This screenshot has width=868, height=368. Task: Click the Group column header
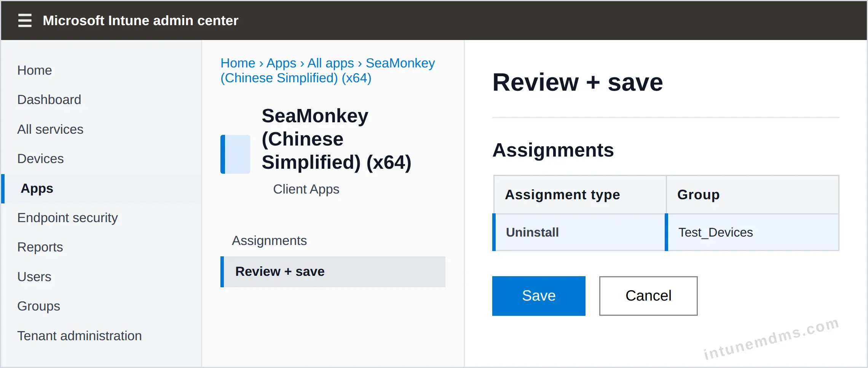click(753, 195)
